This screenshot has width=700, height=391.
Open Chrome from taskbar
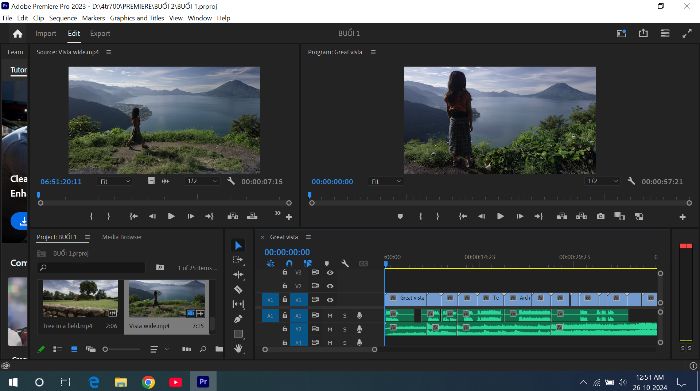pos(149,382)
